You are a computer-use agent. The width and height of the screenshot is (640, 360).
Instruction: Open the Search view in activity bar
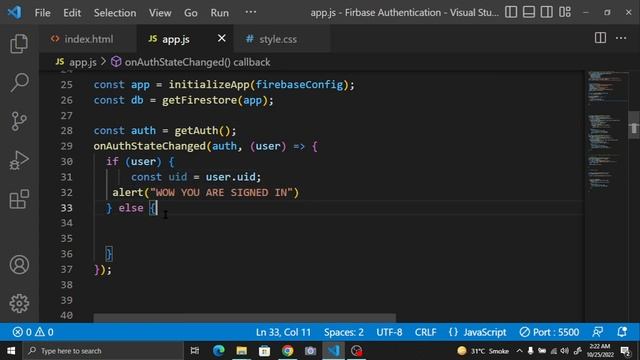point(19,82)
